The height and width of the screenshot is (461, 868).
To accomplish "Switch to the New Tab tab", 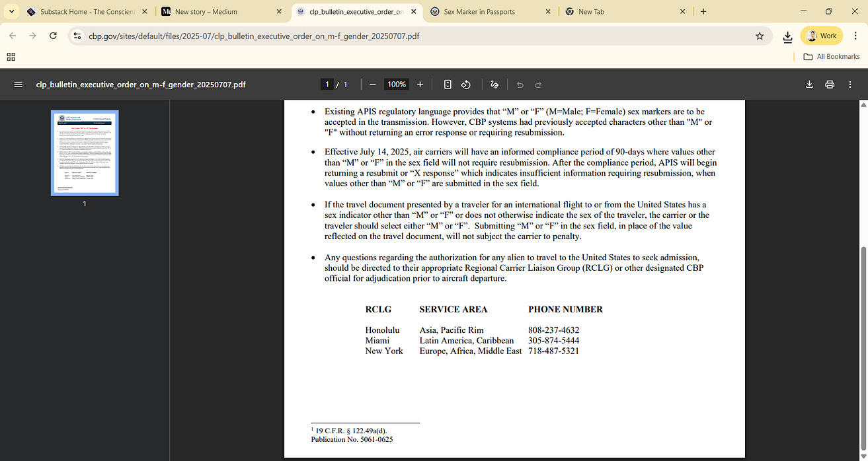I will [x=625, y=12].
